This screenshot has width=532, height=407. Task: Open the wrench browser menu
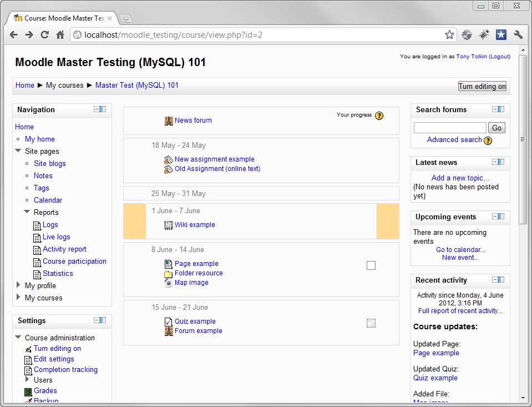pos(518,34)
